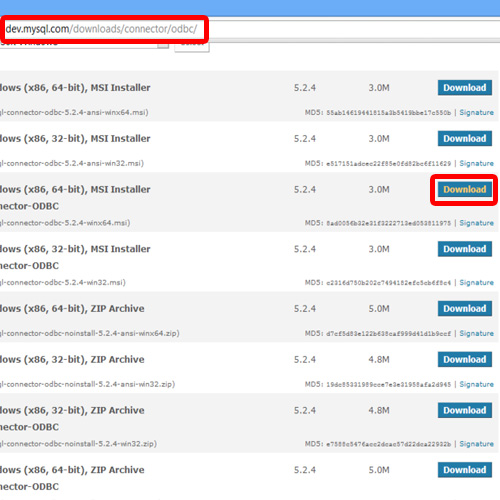Open Signature link for noinstall ansi-win32.zip
The image size is (500, 500).
476,384
